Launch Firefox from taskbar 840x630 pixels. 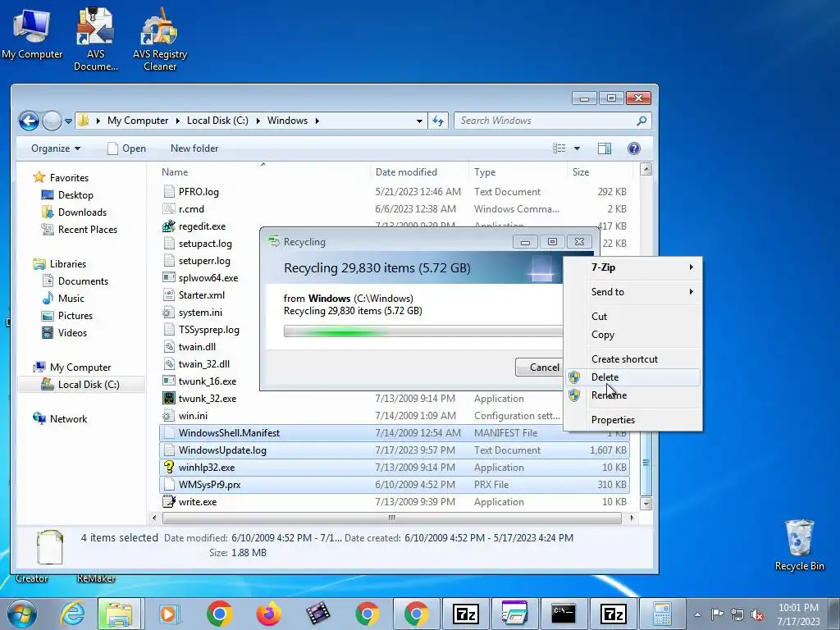[x=269, y=614]
